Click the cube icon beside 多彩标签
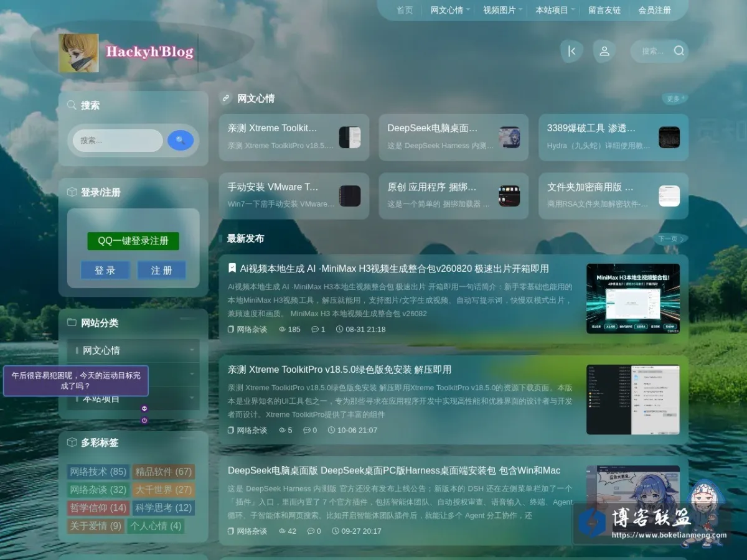This screenshot has width=747, height=560. pyautogui.click(x=72, y=442)
